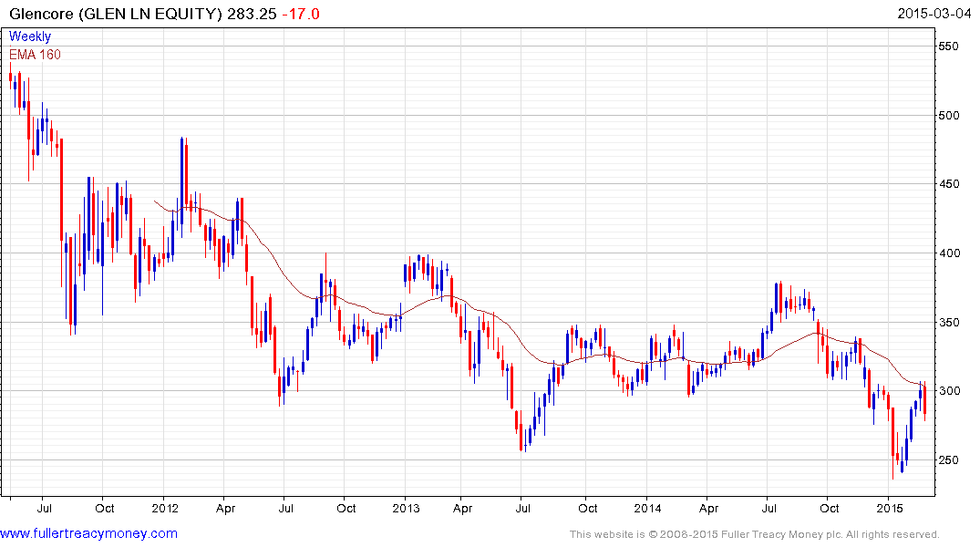Click the Oct label right before 2014
This screenshot has height=547, width=980.
587,508
